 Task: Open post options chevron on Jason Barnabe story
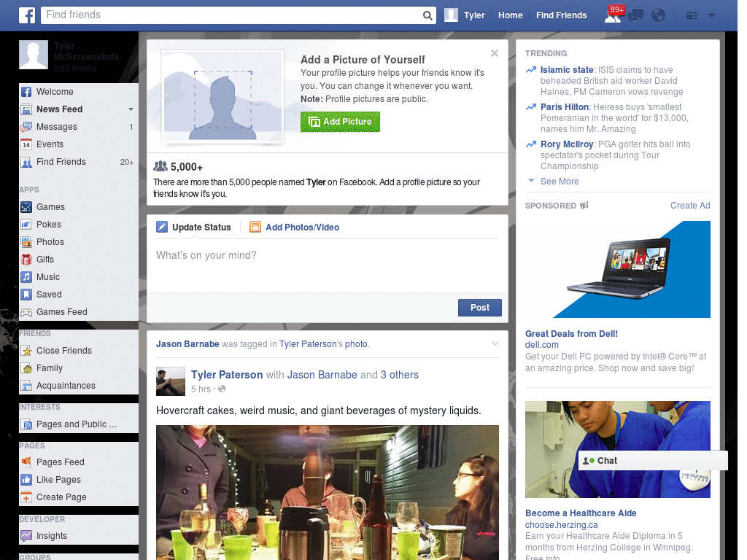pos(495,344)
